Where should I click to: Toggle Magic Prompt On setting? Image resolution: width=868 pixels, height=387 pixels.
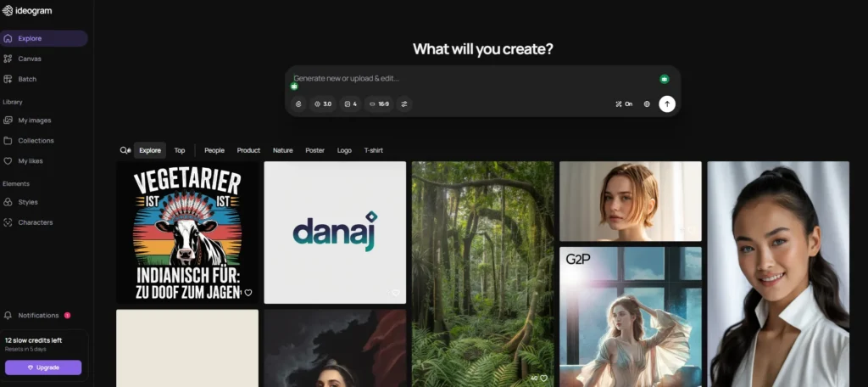click(624, 104)
